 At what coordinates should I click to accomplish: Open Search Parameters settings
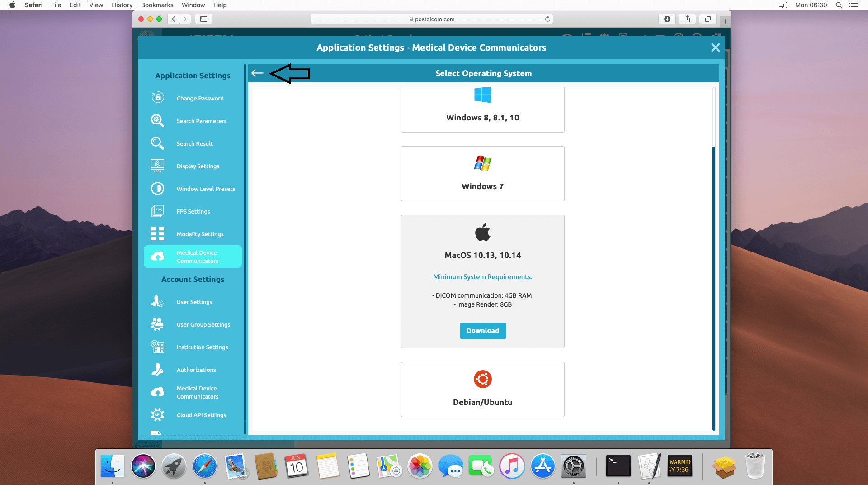tap(193, 121)
